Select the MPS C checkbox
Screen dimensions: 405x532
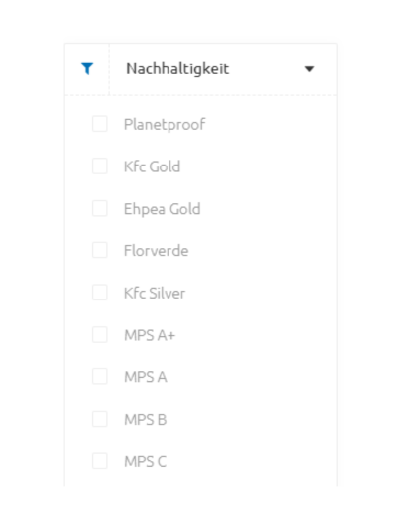[100, 461]
